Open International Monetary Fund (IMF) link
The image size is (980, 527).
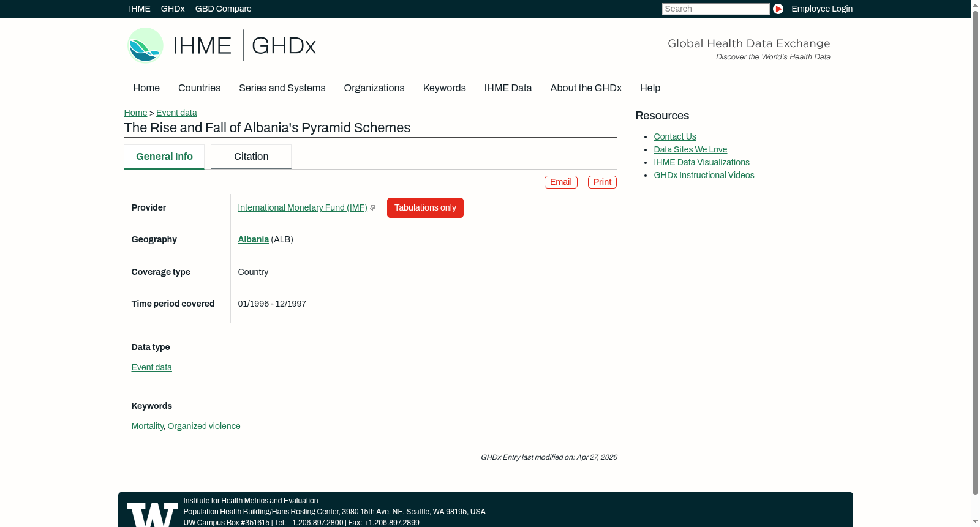303,207
